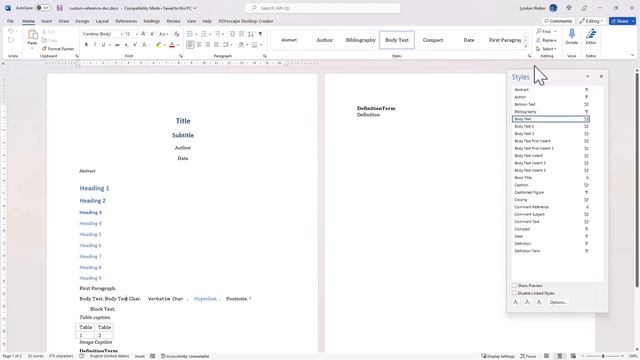
Task: Clear all formatting from selection
Action: tap(177, 34)
